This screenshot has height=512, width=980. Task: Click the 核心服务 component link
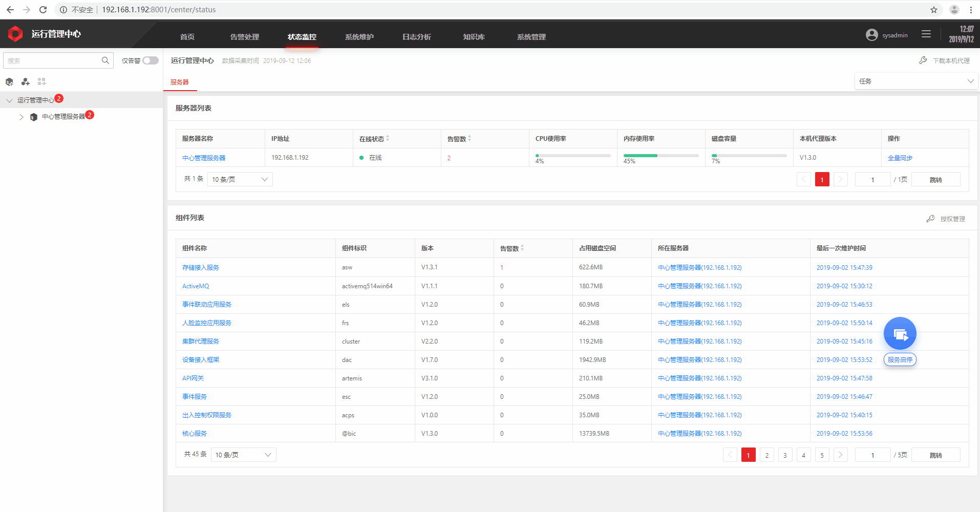click(195, 433)
